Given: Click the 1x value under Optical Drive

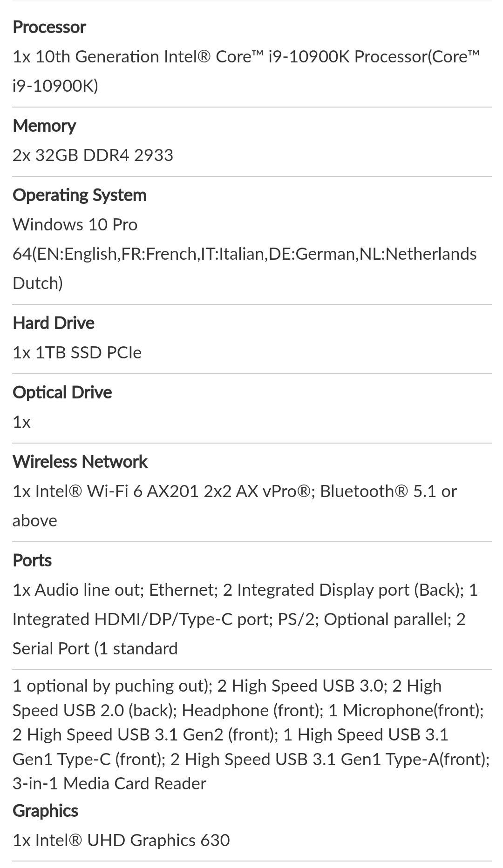Looking at the screenshot, I should pyautogui.click(x=21, y=423).
